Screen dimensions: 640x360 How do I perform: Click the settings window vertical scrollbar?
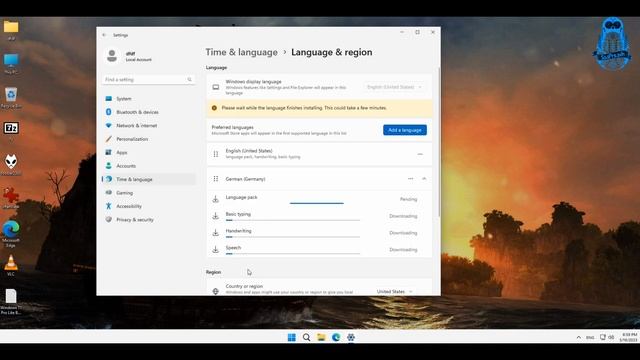[x=439, y=142]
